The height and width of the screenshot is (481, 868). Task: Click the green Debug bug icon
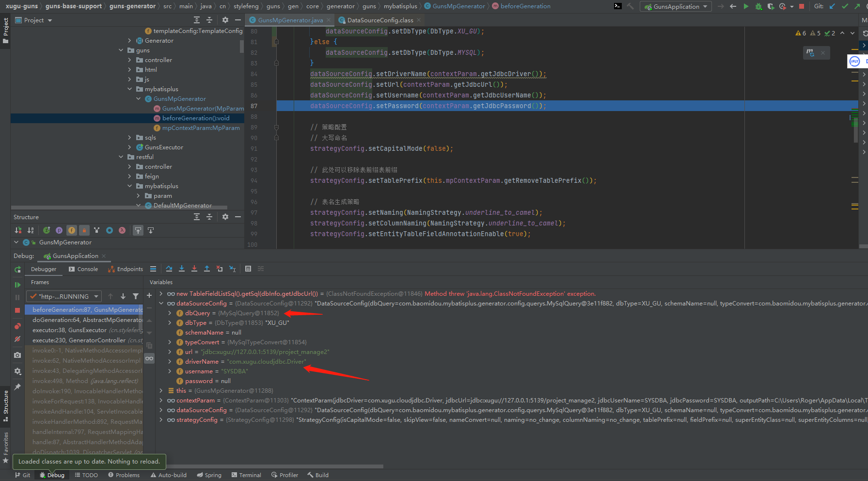point(758,6)
